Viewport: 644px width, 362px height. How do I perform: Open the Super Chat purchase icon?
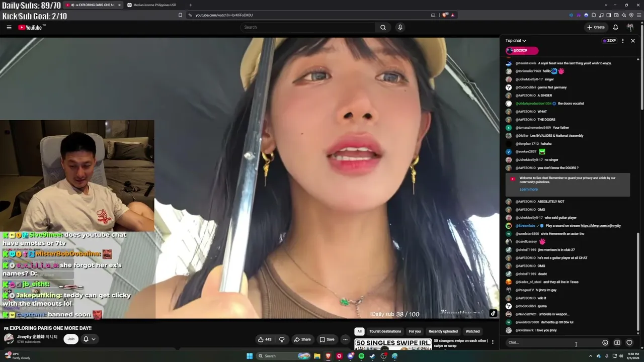pos(617,343)
